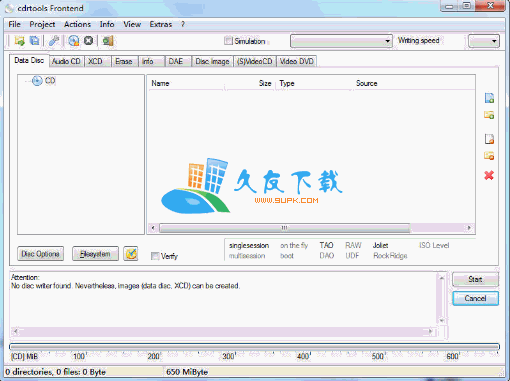Toggle the Verify checkbox
510x381 pixels.
155,256
